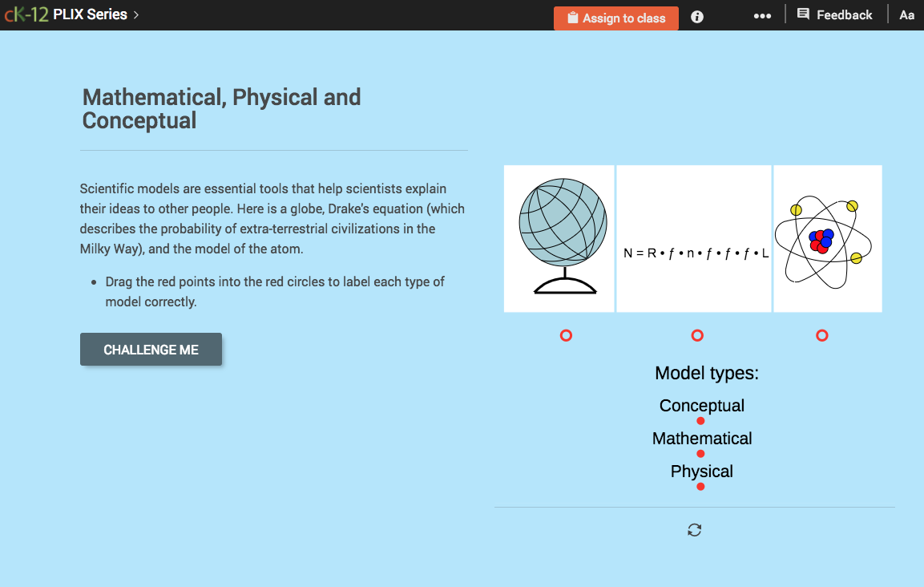Select the red dot below Physical

(x=701, y=486)
